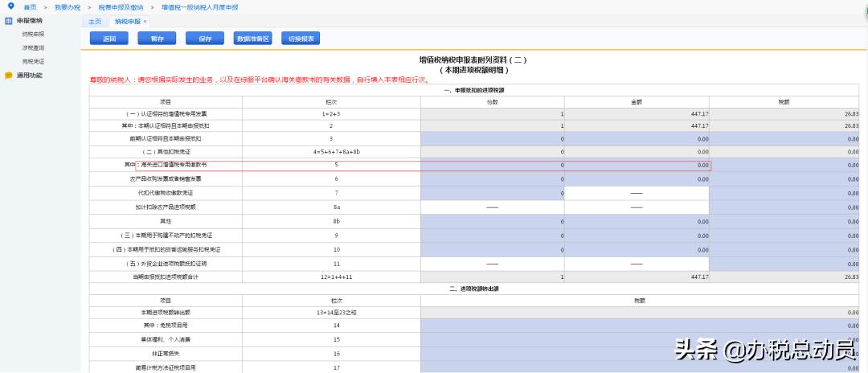Image resolution: width=868 pixels, height=373 pixels.
Task: Open 我要办税 breadcrumb link
Action: click(68, 7)
